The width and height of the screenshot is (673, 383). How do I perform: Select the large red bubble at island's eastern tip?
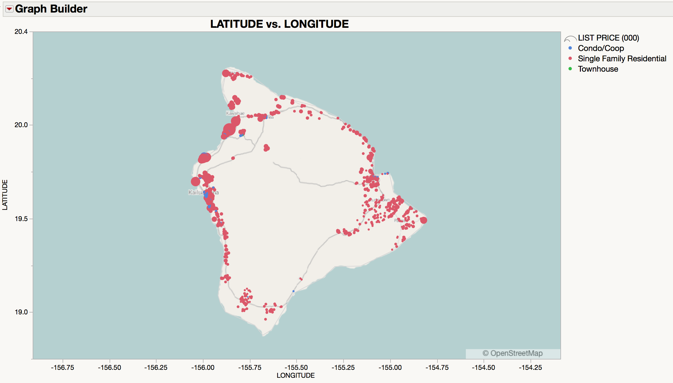(424, 220)
